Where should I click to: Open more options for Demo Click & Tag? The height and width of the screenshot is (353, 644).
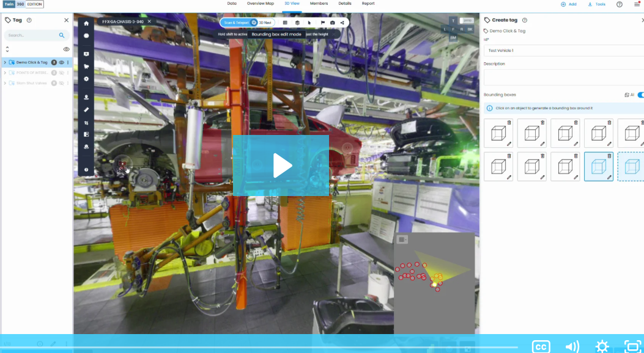[x=68, y=62]
